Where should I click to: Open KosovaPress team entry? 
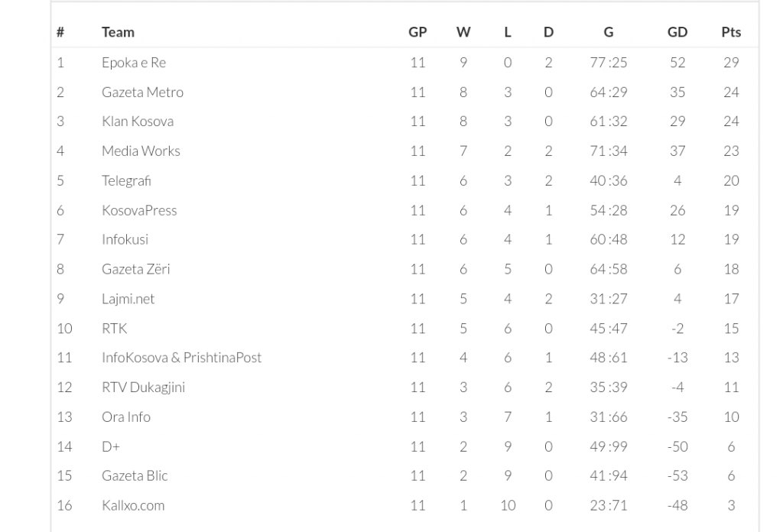point(139,210)
